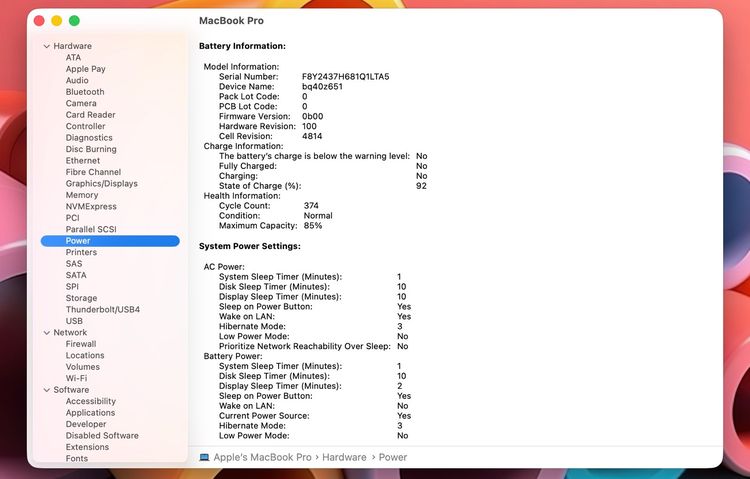Select SATA in the sidebar
Image resolution: width=750 pixels, height=479 pixels.
click(76, 275)
